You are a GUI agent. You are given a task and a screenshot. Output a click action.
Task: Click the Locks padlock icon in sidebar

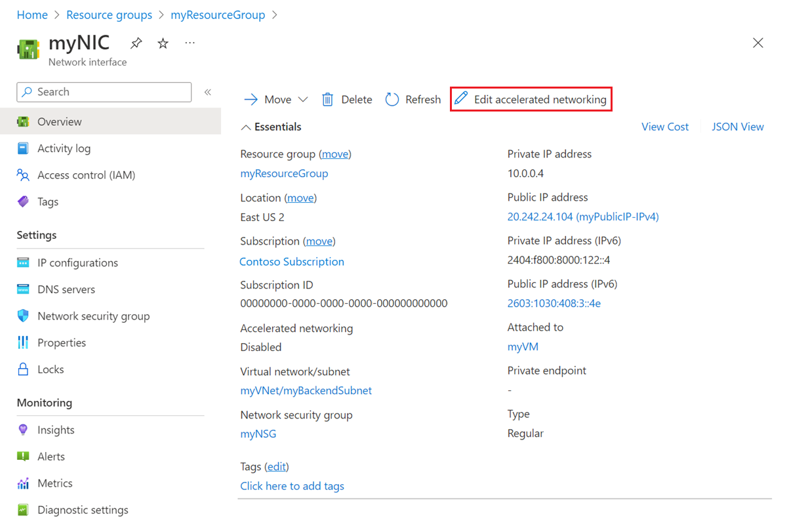pos(24,369)
